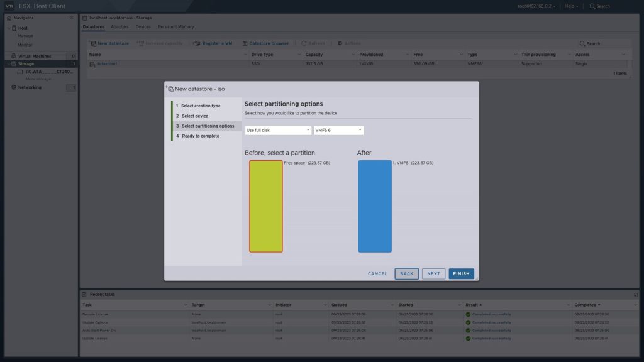Viewport: 644px width, 362px height.
Task: Open the Thin provisioning column dropdown chevron
Action: coord(569,55)
